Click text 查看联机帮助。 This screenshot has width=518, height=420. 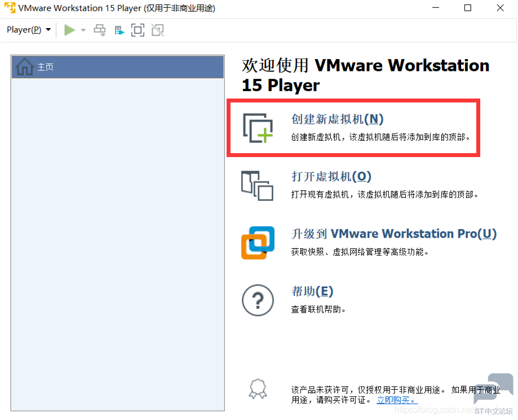point(318,310)
